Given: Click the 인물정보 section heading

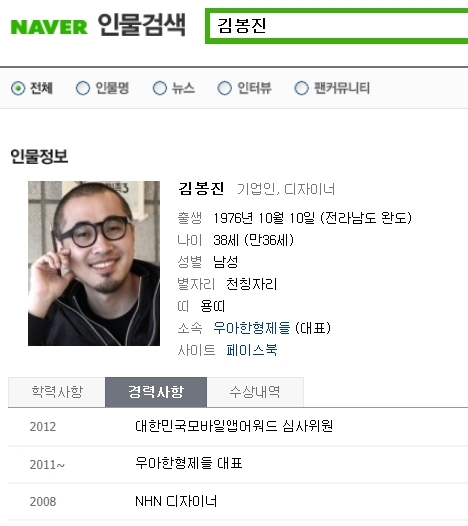Looking at the screenshot, I should pyautogui.click(x=39, y=156).
